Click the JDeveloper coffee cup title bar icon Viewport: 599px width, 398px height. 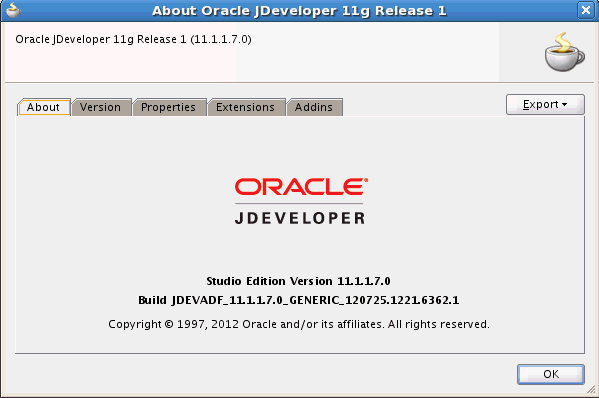(14, 10)
